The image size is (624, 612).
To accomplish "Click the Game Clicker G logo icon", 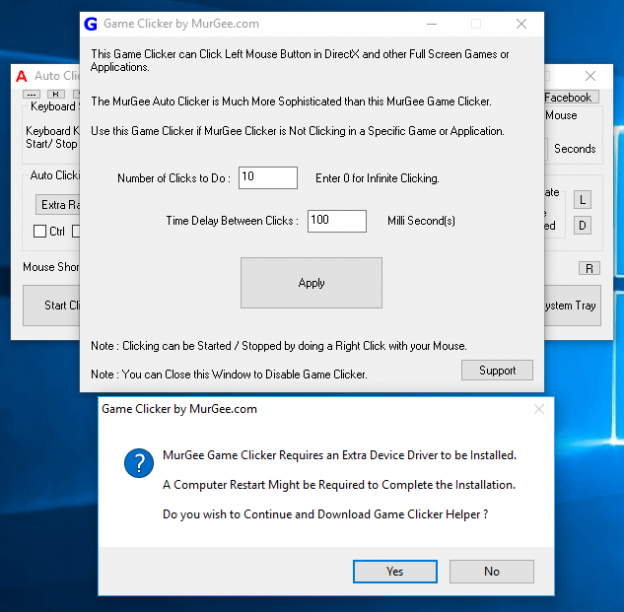I will 91,24.
